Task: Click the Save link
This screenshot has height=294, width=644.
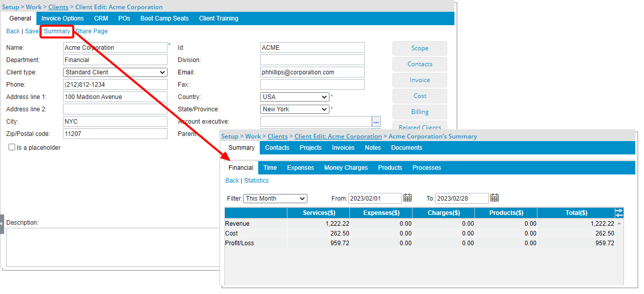Action: (x=32, y=31)
